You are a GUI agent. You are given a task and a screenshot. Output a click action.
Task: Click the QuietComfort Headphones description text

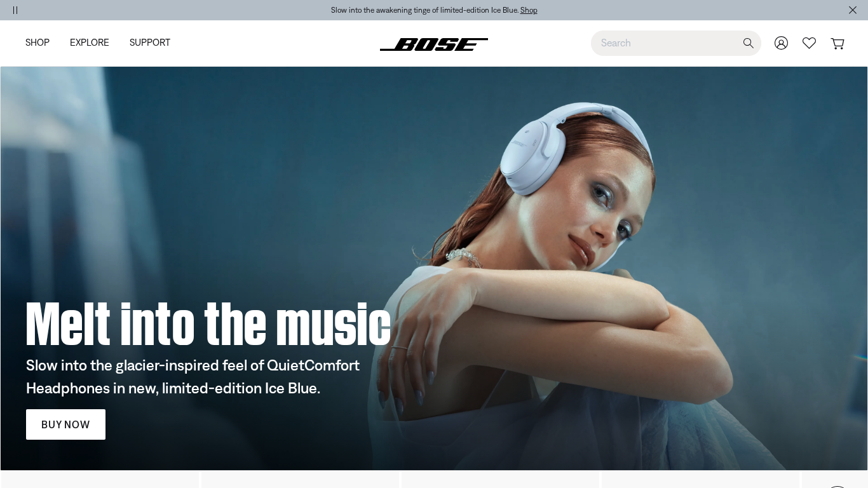click(193, 377)
